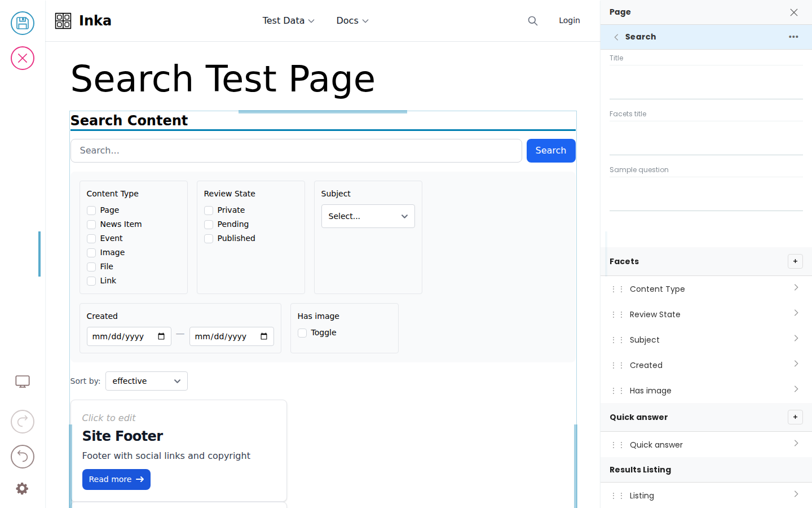
Task: Tick the Event checkbox
Action: [x=91, y=239]
